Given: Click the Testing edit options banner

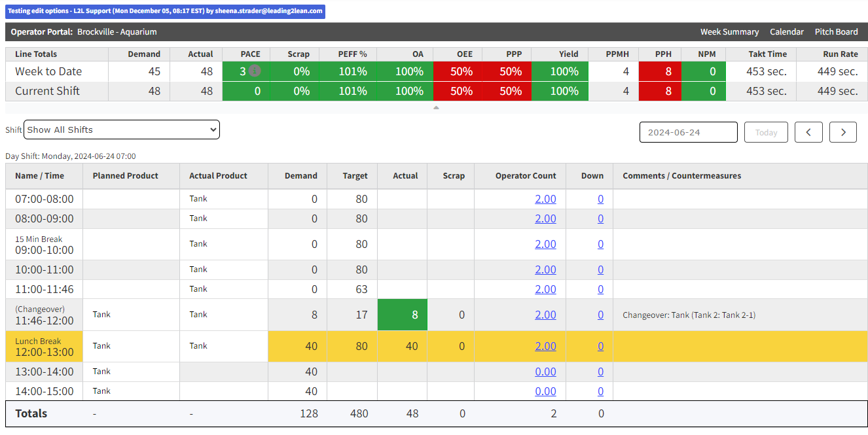Looking at the screenshot, I should [x=164, y=10].
